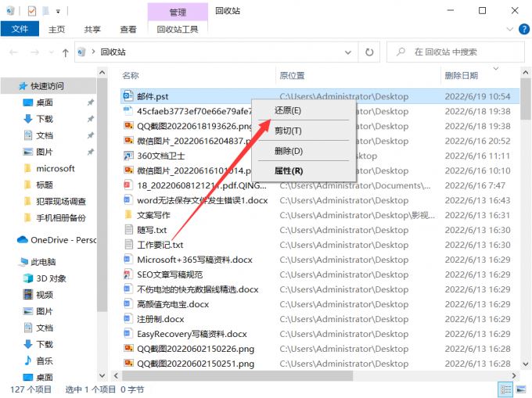Open the help question mark icon
Screen dimensions: 532x398
[524, 30]
